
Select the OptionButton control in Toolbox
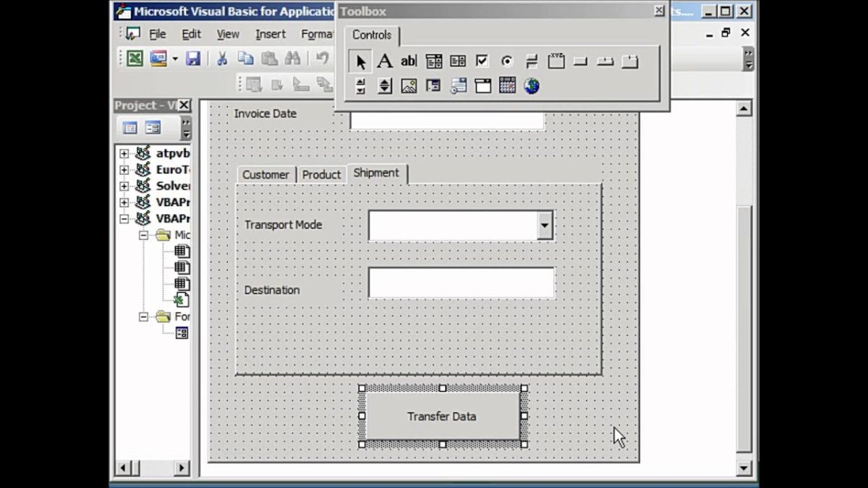tap(507, 61)
